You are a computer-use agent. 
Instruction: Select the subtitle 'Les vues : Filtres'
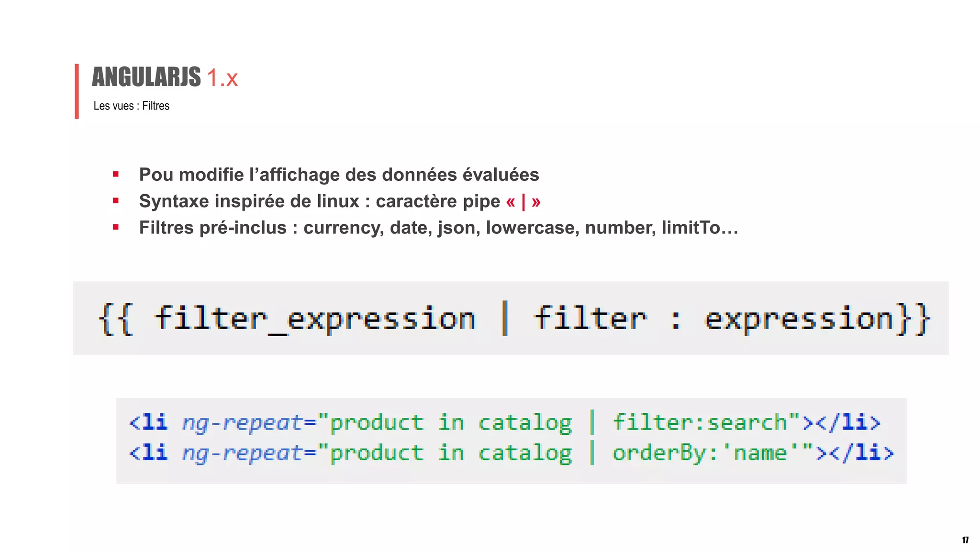pyautogui.click(x=132, y=106)
